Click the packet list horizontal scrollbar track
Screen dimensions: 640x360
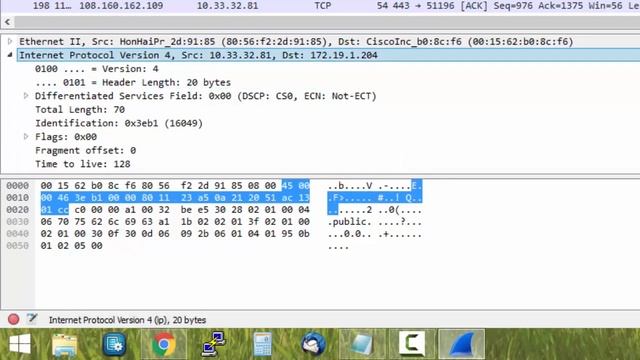(x=327, y=22)
